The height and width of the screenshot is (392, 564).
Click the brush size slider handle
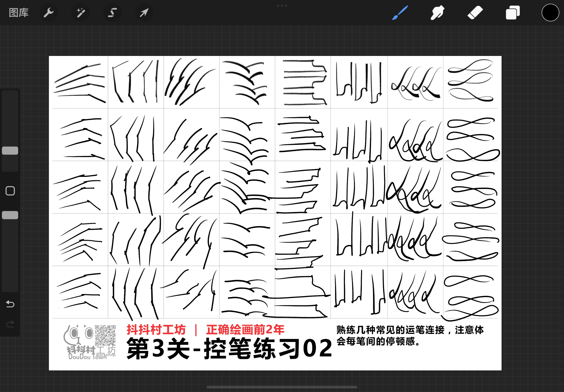[10, 151]
